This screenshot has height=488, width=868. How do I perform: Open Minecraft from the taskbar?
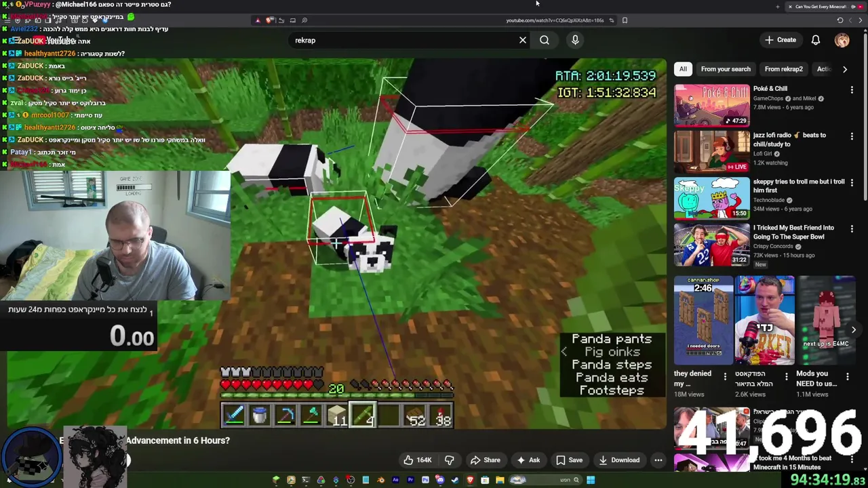click(x=276, y=480)
